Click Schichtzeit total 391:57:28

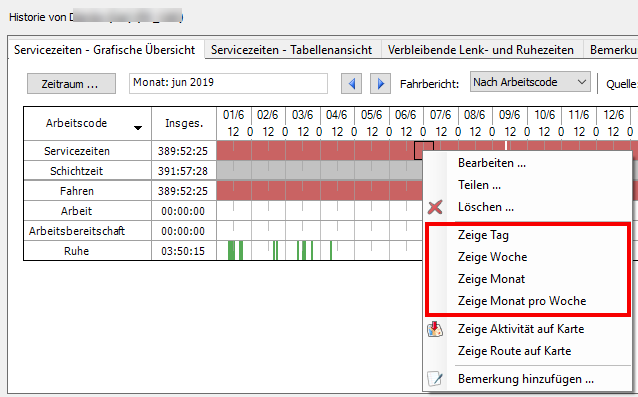[183, 171]
